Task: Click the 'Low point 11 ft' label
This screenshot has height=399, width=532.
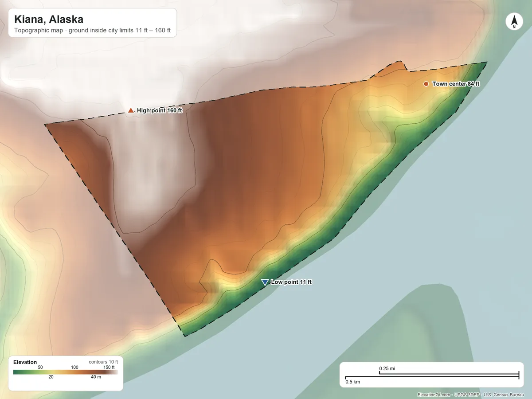Action: (291, 282)
